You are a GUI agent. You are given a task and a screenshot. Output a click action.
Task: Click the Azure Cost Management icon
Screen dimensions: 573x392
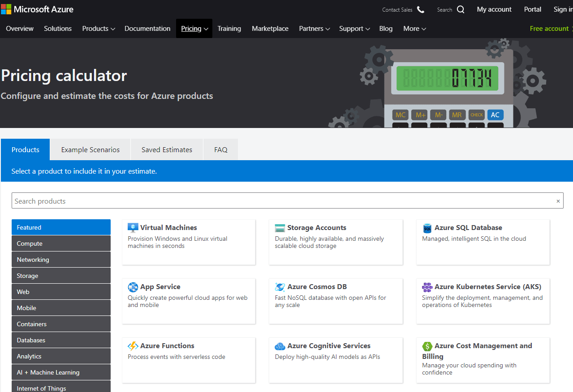point(427,346)
